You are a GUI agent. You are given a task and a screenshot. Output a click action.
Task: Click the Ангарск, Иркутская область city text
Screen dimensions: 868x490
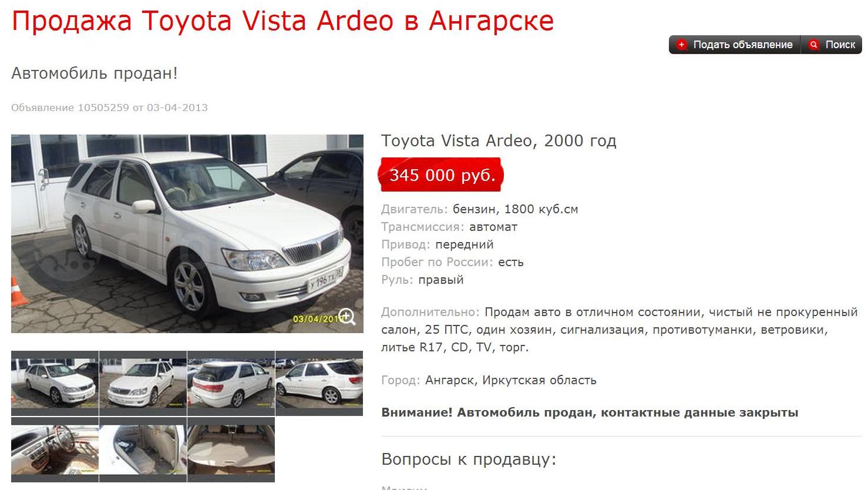[510, 380]
